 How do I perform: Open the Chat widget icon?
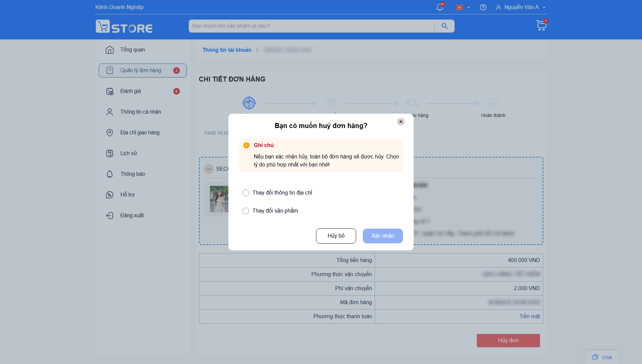602,357
